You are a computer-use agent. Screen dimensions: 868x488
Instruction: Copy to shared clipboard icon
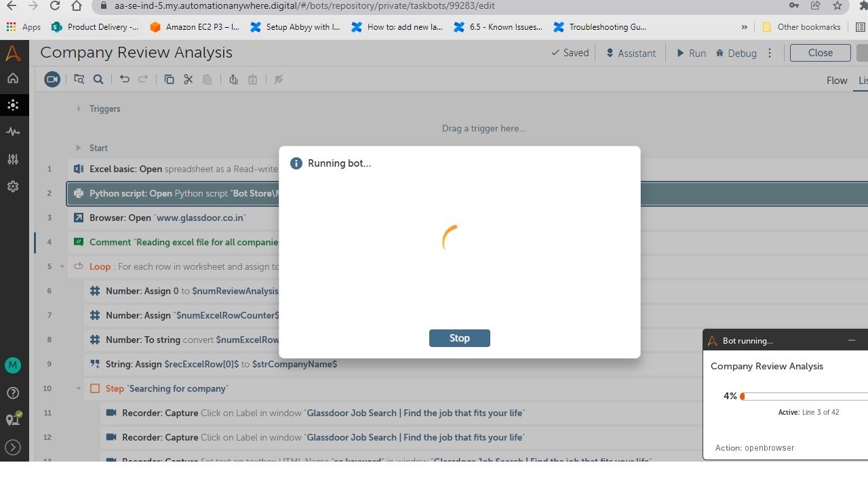point(233,79)
